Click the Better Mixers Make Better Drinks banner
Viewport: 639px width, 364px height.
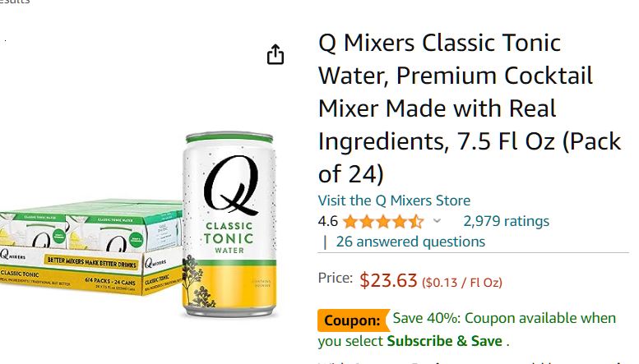(91, 263)
